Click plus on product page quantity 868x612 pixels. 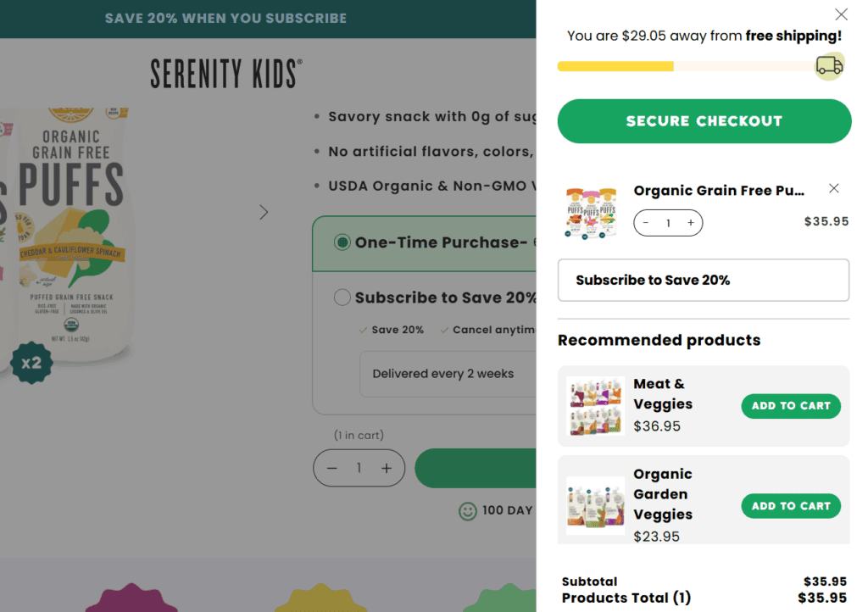pyautogui.click(x=387, y=468)
